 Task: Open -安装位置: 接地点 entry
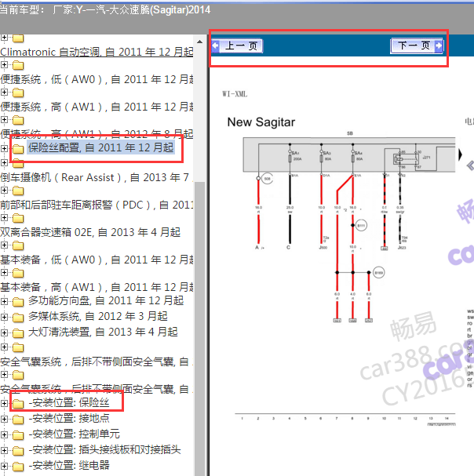point(69,418)
